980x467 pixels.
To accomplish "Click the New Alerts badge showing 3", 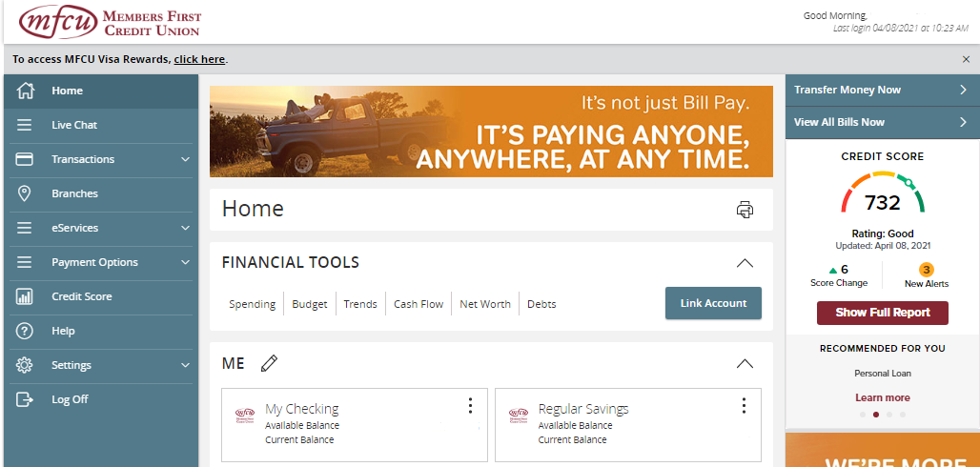I will tap(927, 270).
